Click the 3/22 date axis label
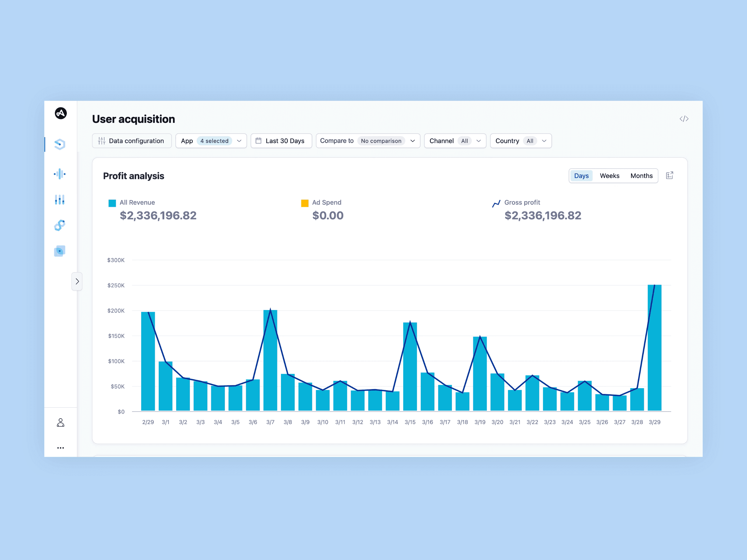The width and height of the screenshot is (747, 560). pos(532,422)
